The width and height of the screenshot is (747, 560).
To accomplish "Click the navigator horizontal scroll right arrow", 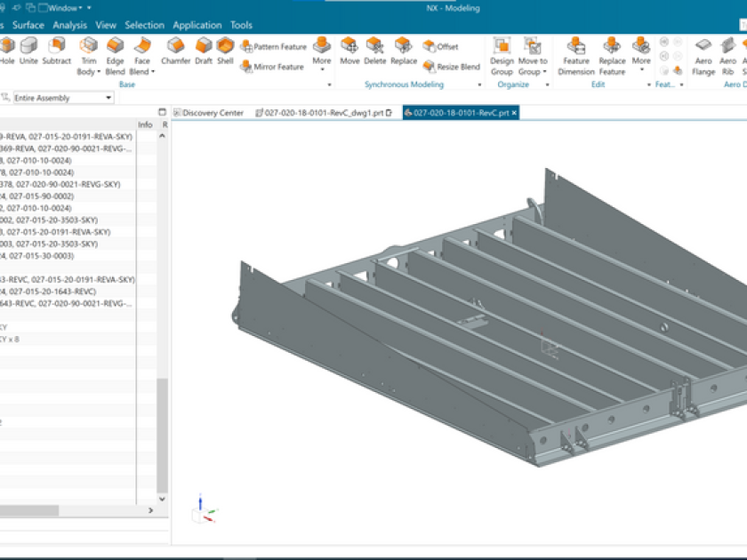I will (x=150, y=510).
